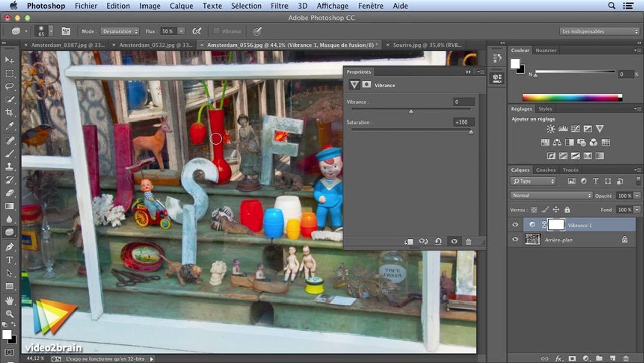Select the Eraser tool
This screenshot has width=644, height=363.
coord(9,193)
